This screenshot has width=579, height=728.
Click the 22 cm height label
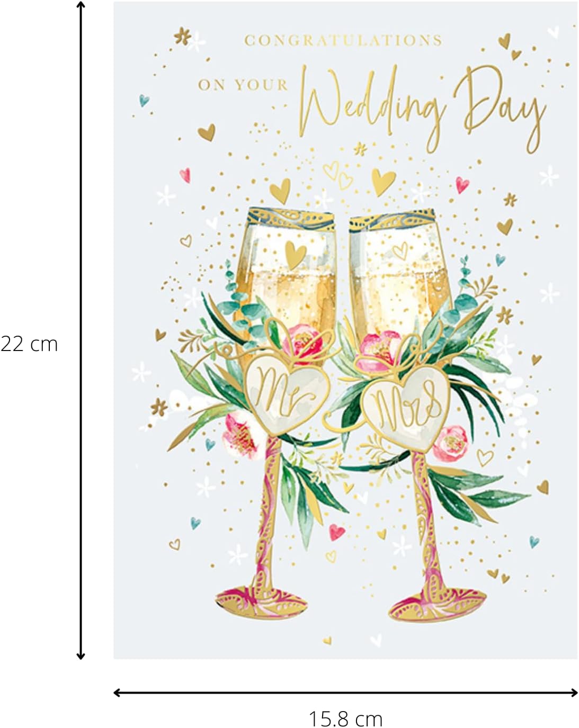point(29,344)
